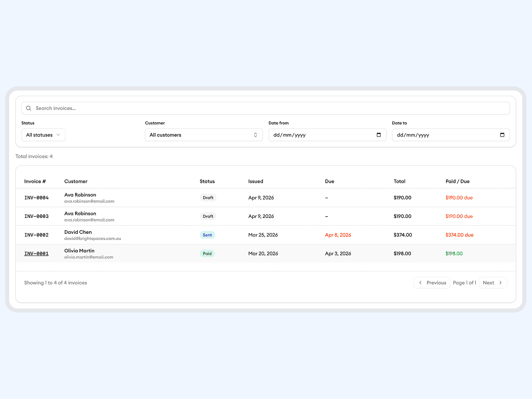
Task: Click the search magnifying glass icon
Action: [28, 108]
